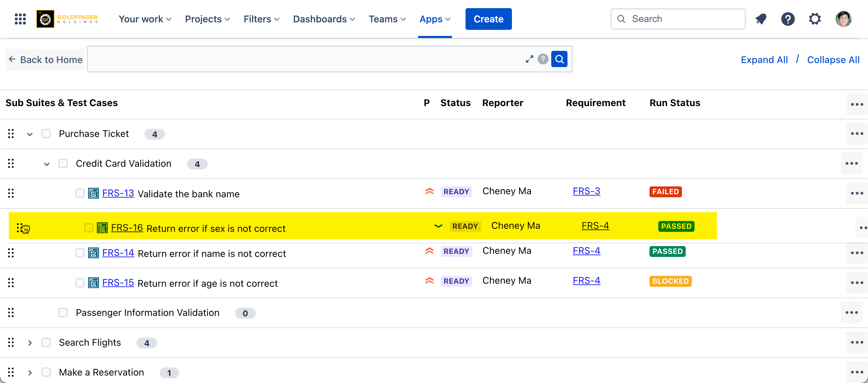Screen dimensions: 868x383
Task: Expand the Search Flights suite
Action: pos(30,343)
